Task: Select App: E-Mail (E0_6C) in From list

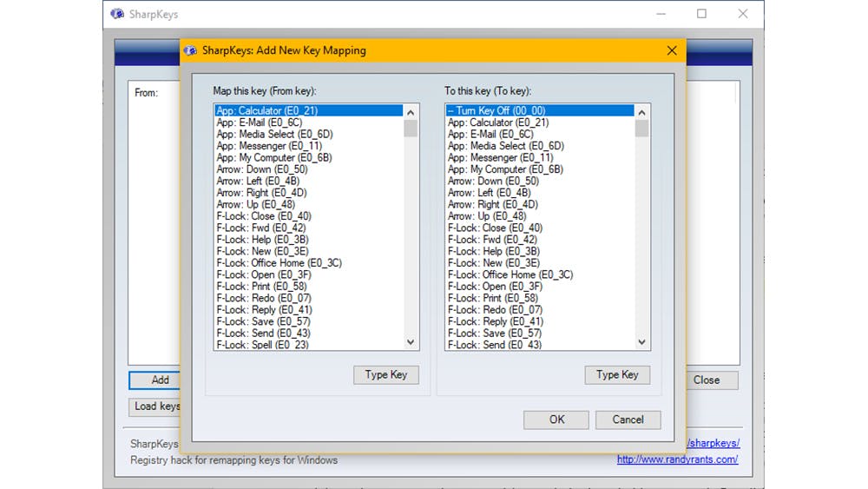Action: click(x=309, y=122)
